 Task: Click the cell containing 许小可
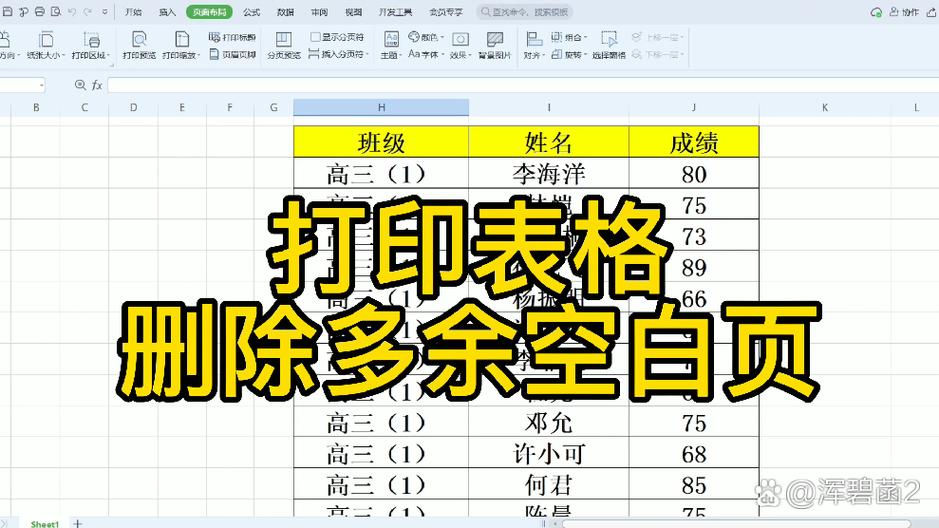pos(549,454)
